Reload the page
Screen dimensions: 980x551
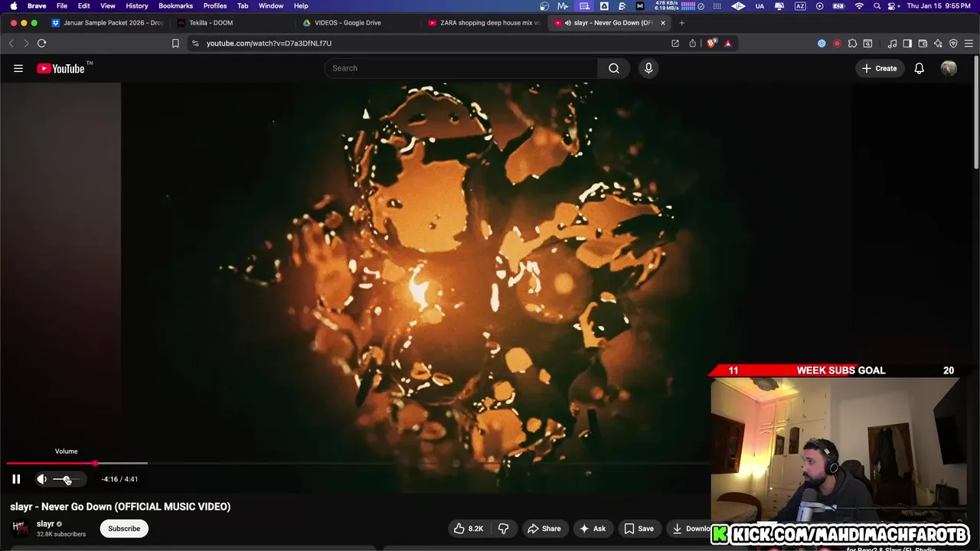41,44
